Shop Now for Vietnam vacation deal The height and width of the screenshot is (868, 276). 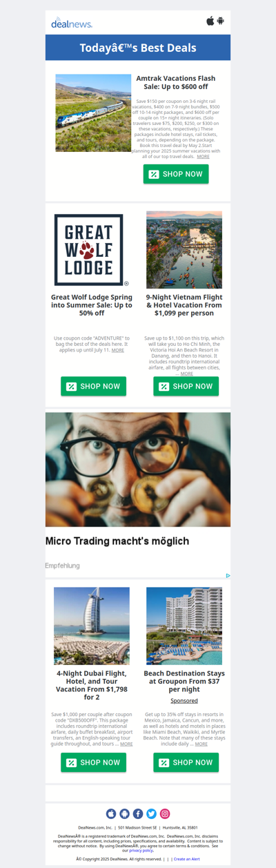(x=186, y=386)
